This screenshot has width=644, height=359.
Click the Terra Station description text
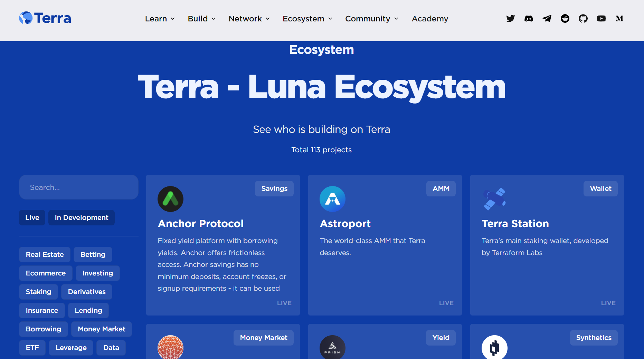pyautogui.click(x=545, y=246)
